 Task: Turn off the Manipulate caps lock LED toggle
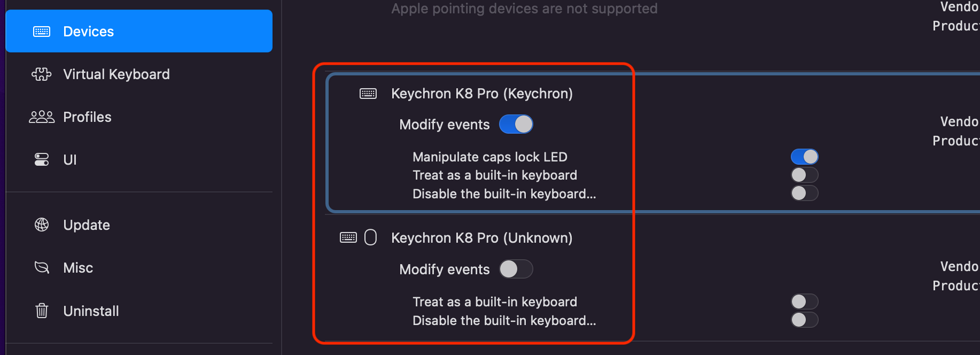tap(804, 157)
